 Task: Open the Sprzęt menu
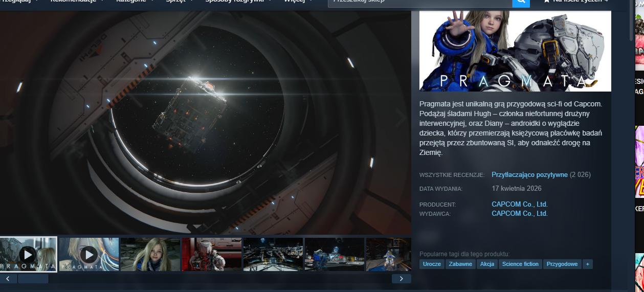pos(178,2)
